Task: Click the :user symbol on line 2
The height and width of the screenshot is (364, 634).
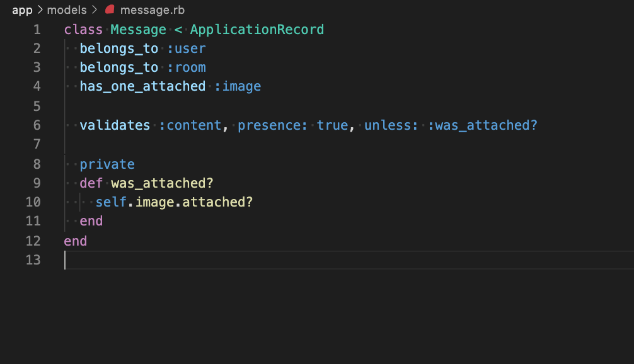Action: (187, 48)
